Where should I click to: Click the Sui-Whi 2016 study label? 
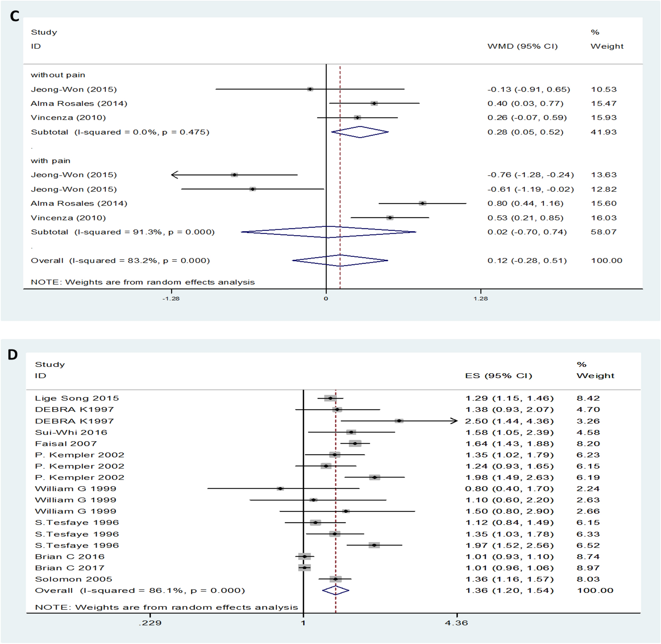(71, 432)
